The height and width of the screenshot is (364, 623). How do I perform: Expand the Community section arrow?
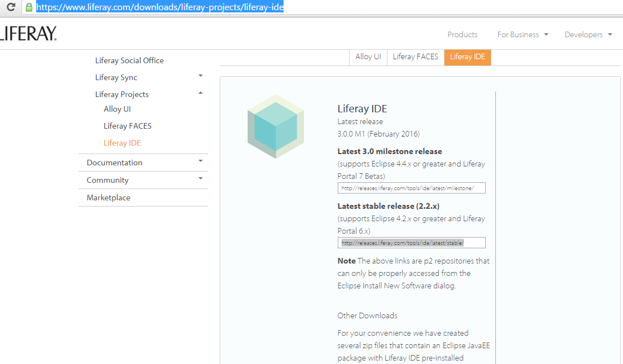click(x=201, y=179)
